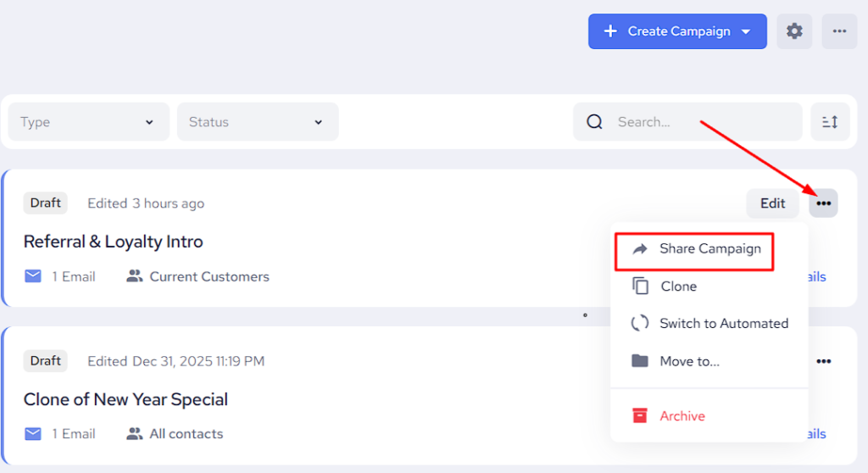The image size is (868, 473).
Task: Click Edit button on Referral campaign
Action: coord(772,203)
